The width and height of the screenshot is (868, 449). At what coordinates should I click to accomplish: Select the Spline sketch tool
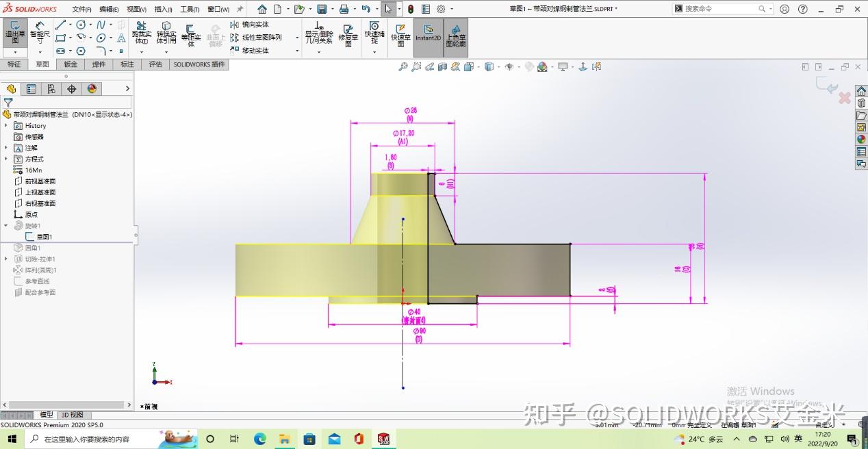(x=101, y=25)
